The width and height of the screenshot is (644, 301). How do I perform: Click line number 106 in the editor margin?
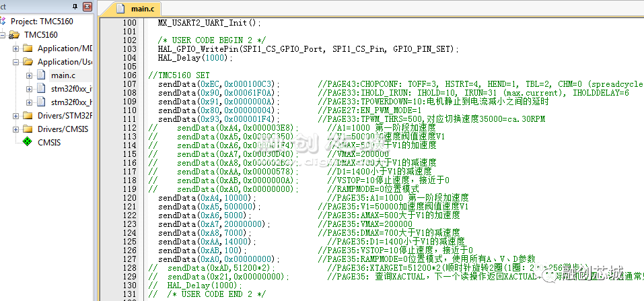pos(130,74)
